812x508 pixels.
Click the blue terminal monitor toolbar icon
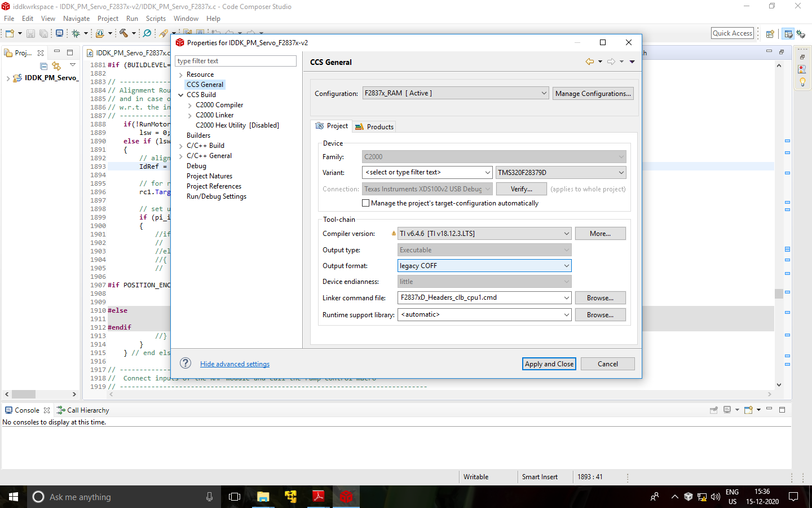[x=59, y=34]
